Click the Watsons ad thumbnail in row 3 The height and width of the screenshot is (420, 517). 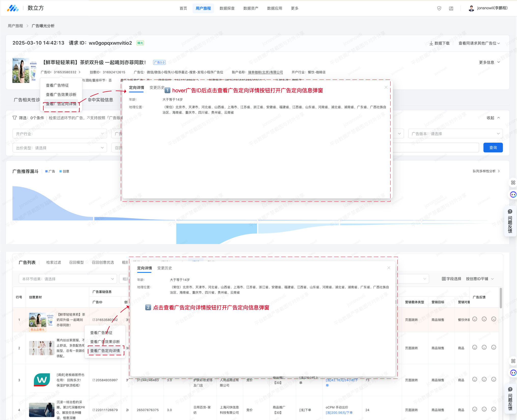(42, 380)
